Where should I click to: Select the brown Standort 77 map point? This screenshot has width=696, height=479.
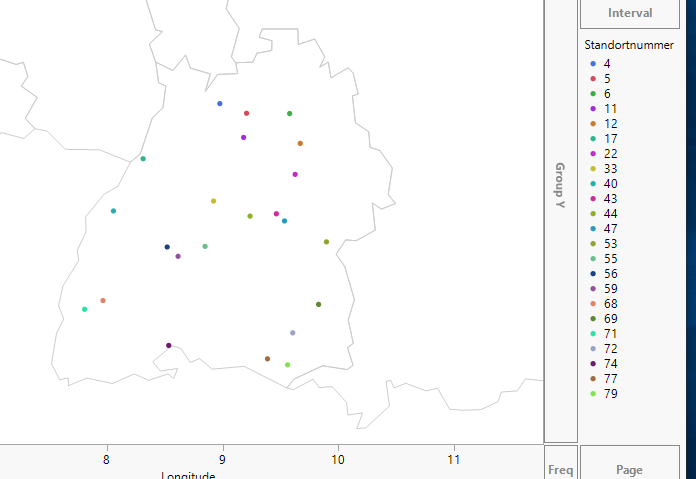[x=268, y=359]
